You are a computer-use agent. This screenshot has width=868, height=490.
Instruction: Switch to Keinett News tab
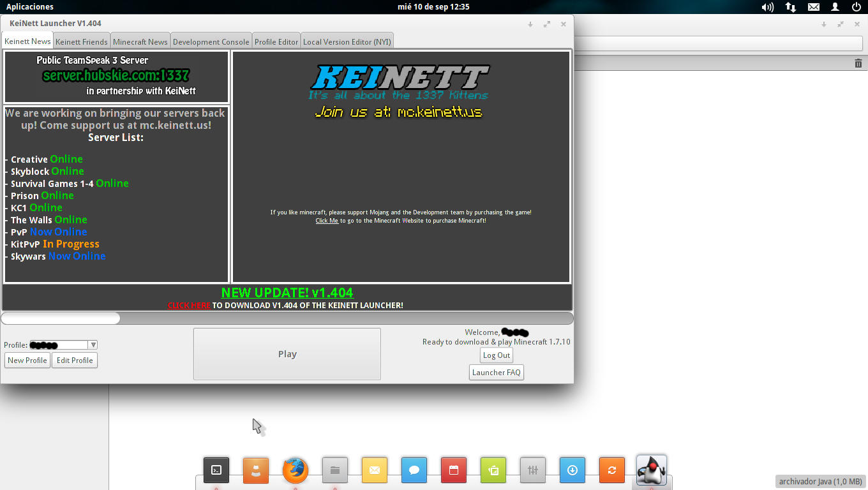(x=27, y=41)
